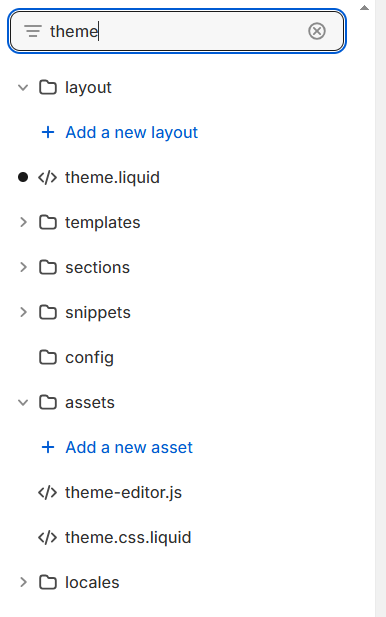386x617 pixels.
Task: Open the theme-editor.js file
Action: tap(124, 493)
